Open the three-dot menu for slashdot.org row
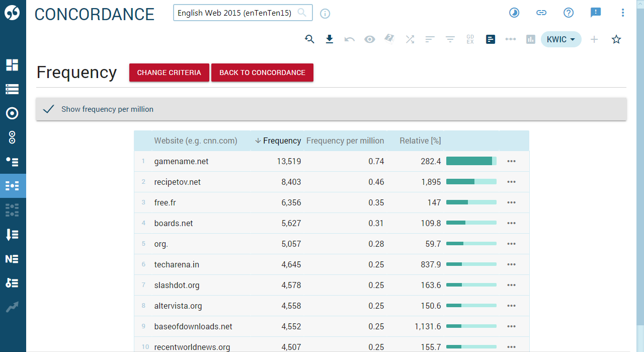The image size is (644, 352). [512, 285]
